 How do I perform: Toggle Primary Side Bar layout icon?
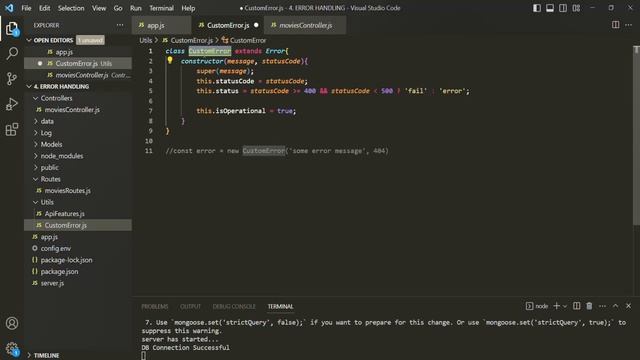[x=537, y=8]
